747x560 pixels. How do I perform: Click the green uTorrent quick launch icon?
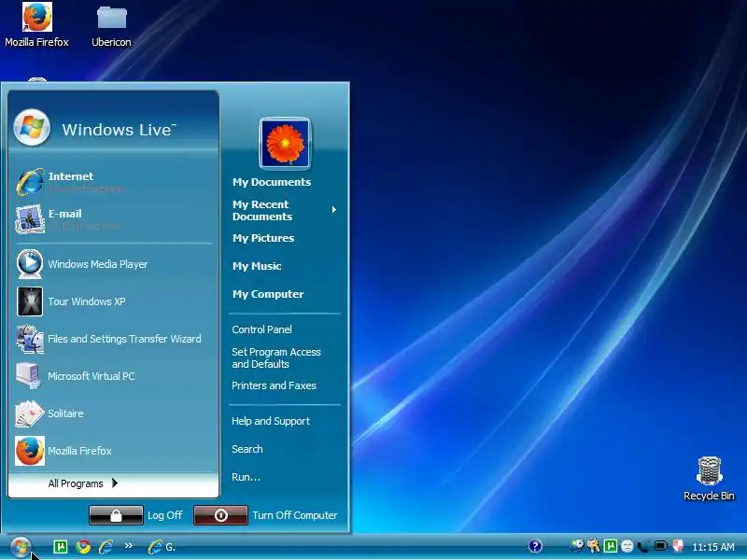(x=61, y=547)
